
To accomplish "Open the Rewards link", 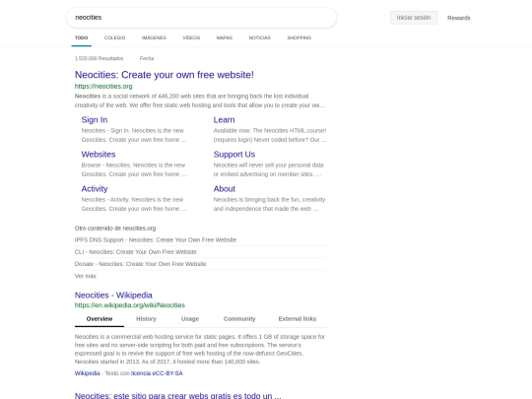I will pos(459,18).
